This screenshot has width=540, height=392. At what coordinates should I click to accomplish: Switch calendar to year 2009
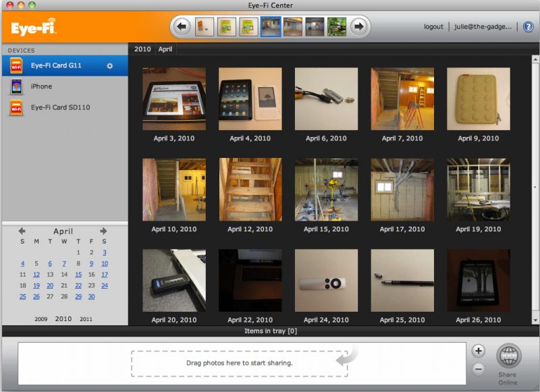(x=41, y=319)
